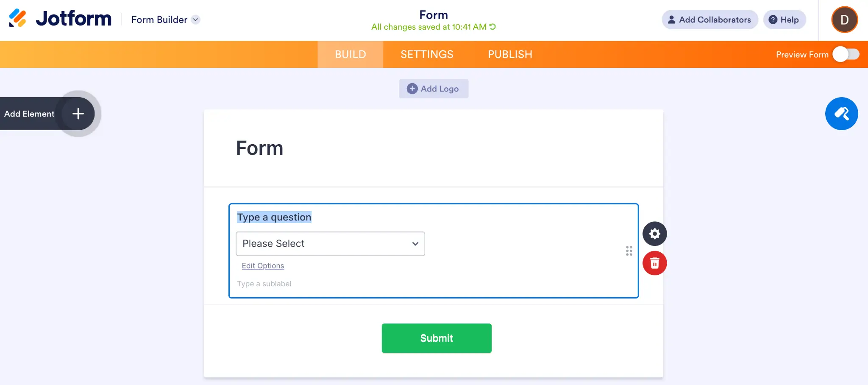Open the Form Designer paint roller
Screen dimensions: 868x385
(x=842, y=114)
